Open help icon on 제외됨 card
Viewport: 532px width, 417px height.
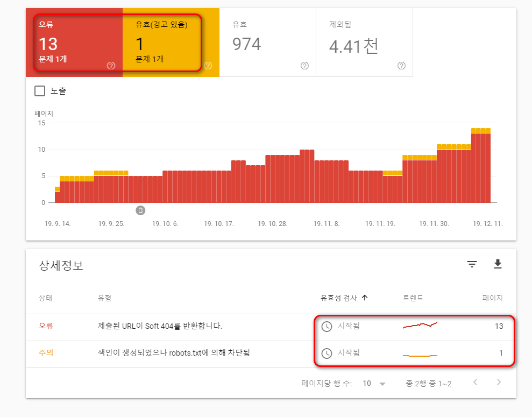click(x=401, y=66)
